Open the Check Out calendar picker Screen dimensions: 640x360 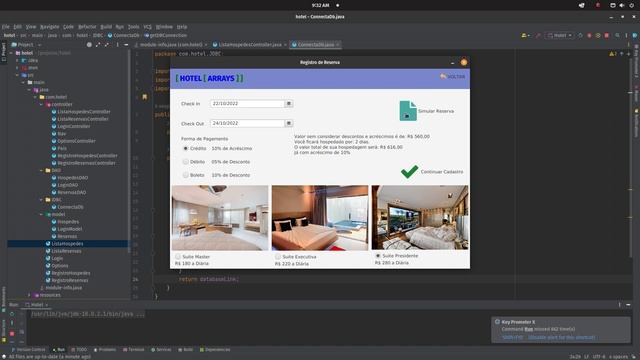tap(289, 123)
